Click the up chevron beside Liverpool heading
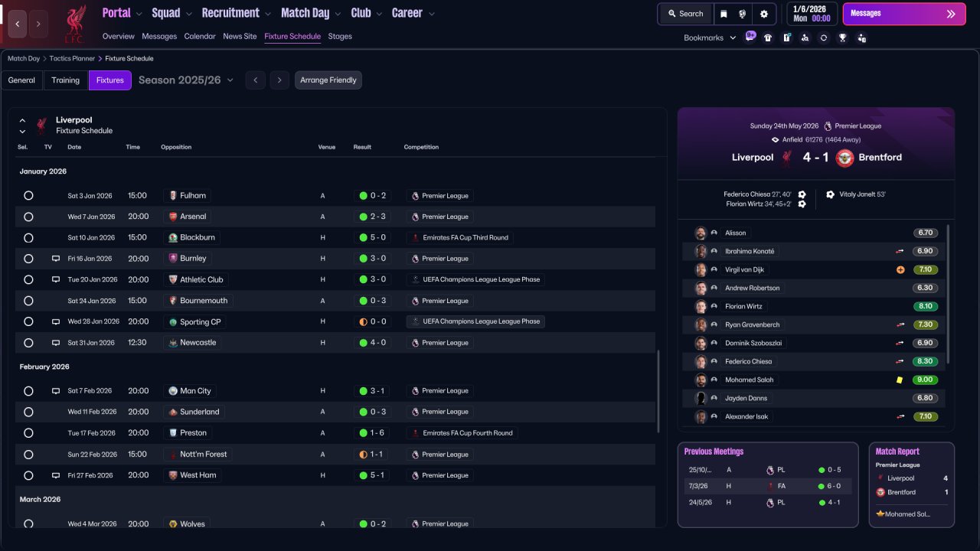Image resolution: width=980 pixels, height=551 pixels. click(22, 121)
